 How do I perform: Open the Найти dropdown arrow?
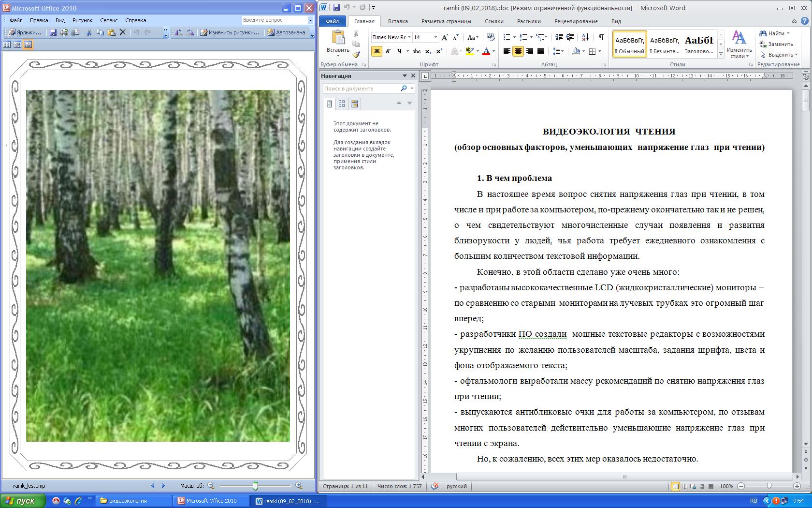pyautogui.click(x=788, y=33)
